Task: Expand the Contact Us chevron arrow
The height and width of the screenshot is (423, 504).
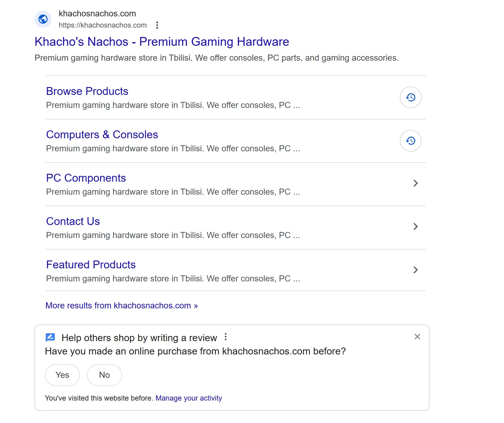Action: 415,227
